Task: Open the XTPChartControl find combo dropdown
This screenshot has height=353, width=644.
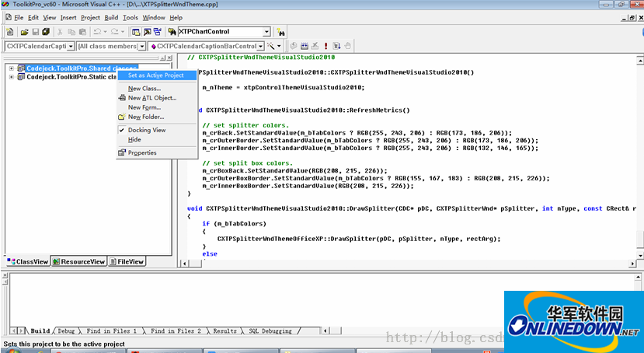Action: [x=266, y=32]
